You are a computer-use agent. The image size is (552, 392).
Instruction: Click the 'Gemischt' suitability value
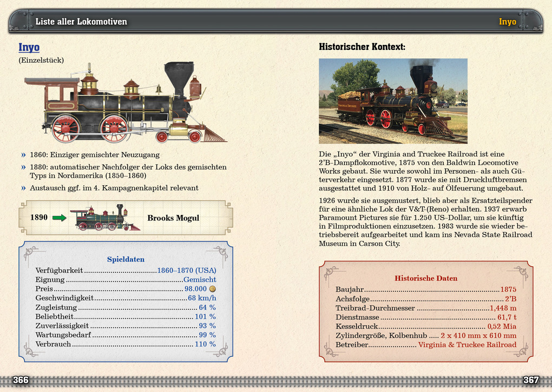click(199, 280)
